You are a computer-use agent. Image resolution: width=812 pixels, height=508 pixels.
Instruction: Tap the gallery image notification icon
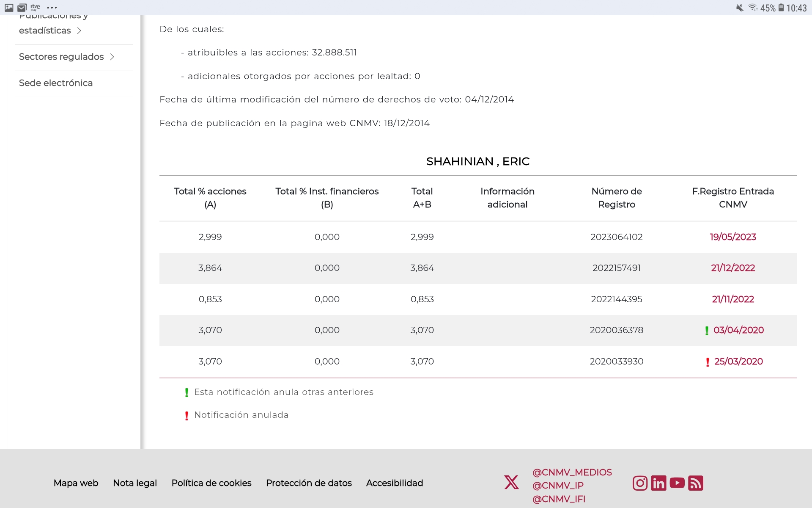[x=9, y=8]
